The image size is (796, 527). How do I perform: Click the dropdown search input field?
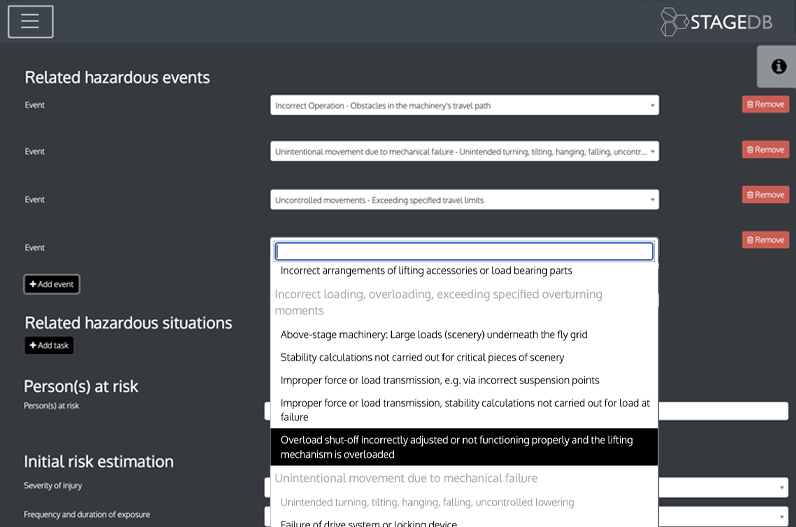tap(464, 251)
